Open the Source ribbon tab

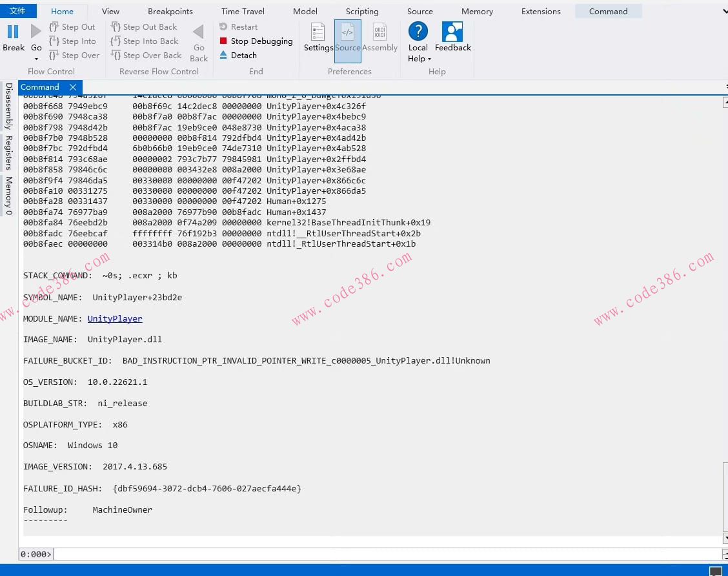[420, 11]
